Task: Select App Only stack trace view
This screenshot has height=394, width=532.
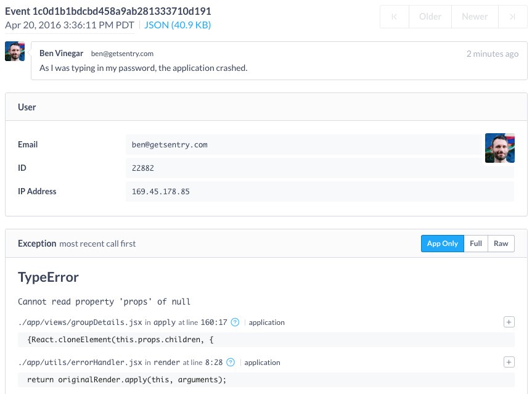Action: [x=442, y=244]
